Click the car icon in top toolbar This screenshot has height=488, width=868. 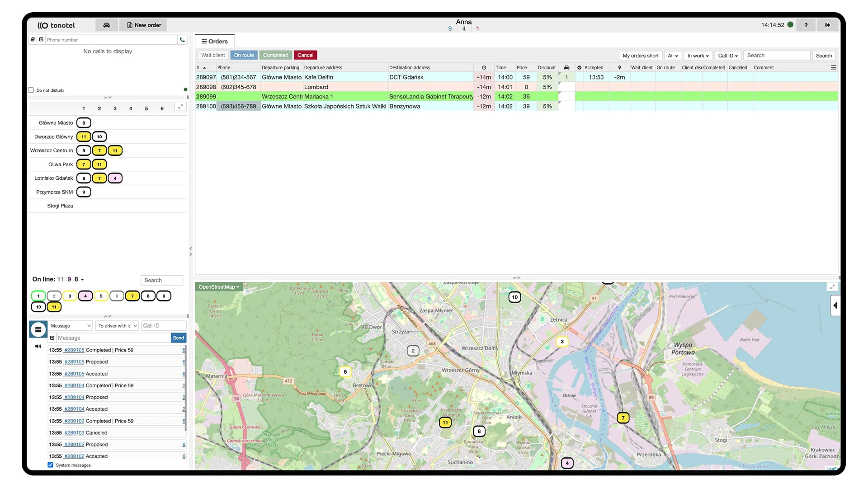click(106, 25)
